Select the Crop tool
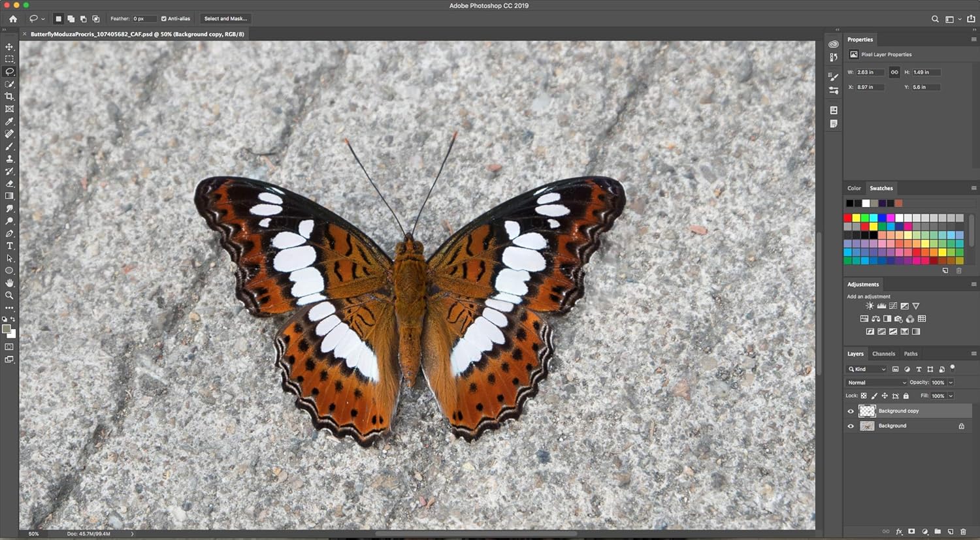 pyautogui.click(x=9, y=97)
